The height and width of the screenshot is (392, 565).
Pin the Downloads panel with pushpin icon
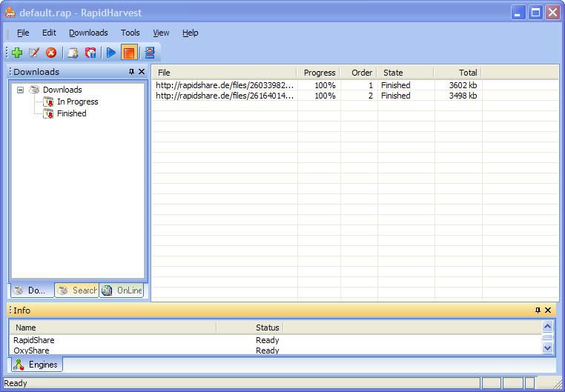click(131, 72)
